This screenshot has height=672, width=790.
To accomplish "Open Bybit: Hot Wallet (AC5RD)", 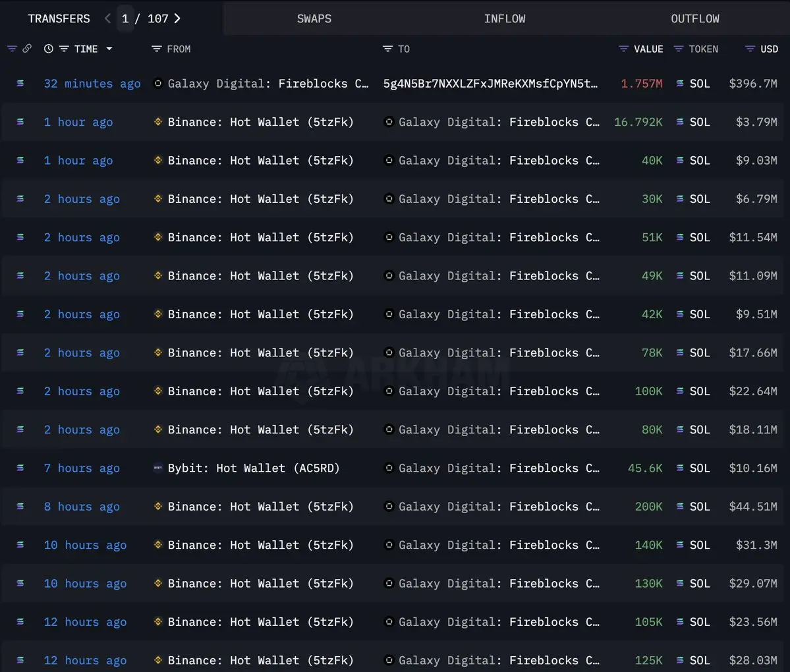I will tap(254, 468).
